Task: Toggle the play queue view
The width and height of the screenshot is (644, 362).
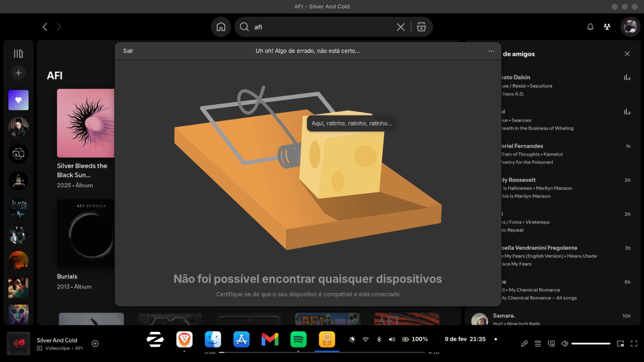Action: 538,343
